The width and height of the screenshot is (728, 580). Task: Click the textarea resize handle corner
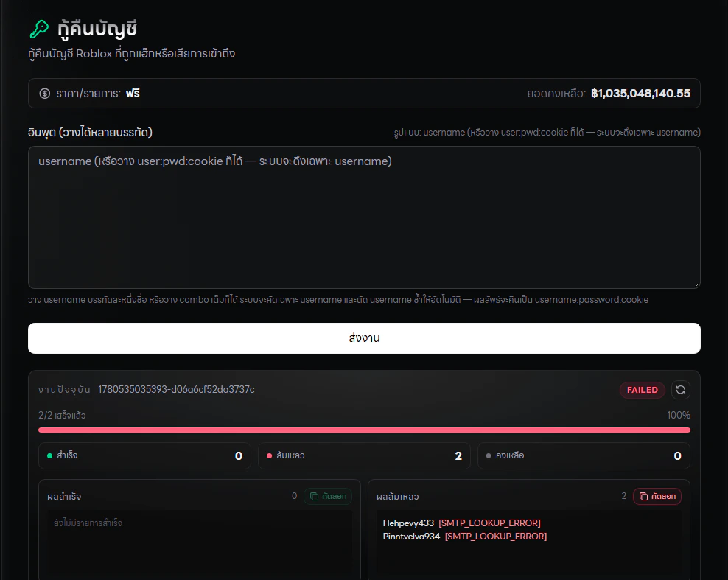pyautogui.click(x=697, y=285)
